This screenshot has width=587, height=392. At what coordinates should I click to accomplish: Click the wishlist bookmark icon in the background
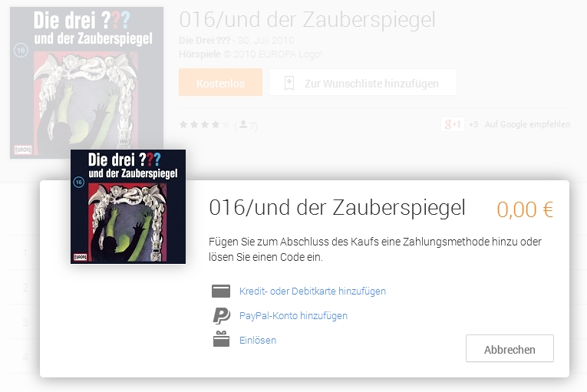tap(289, 83)
